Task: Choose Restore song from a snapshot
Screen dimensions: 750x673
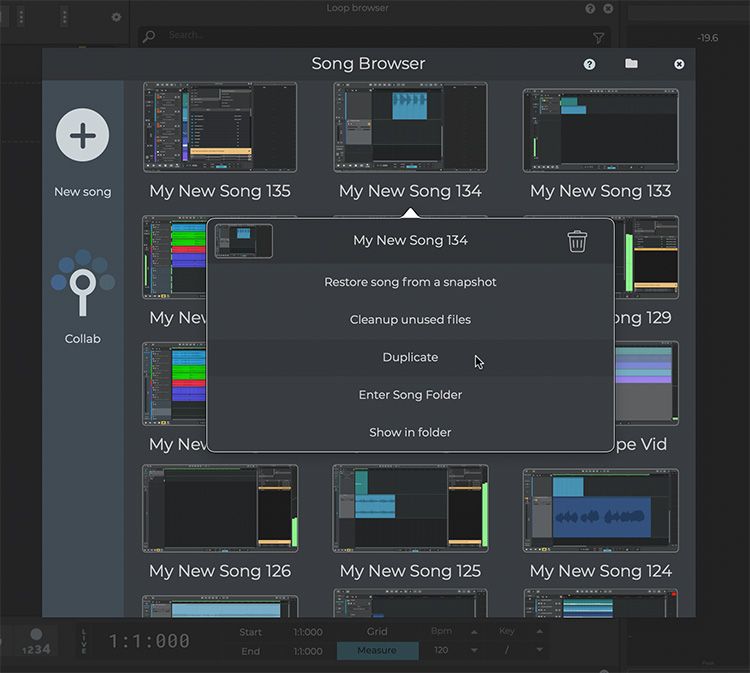Action: click(410, 283)
